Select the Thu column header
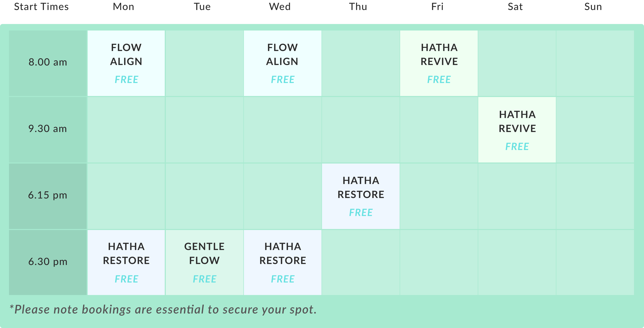Image resolution: width=644 pixels, height=328 pixels. pos(358,7)
